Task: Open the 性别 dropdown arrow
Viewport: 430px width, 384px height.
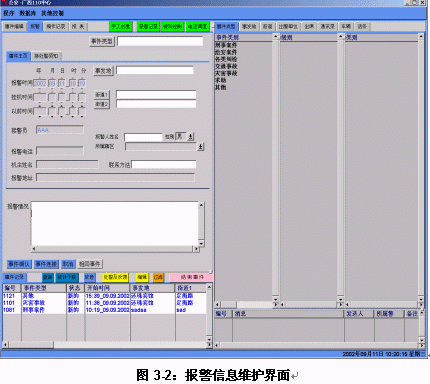Action: pyautogui.click(x=190, y=136)
